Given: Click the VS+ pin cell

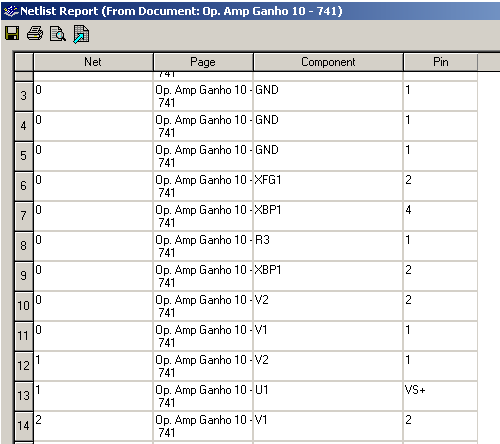Looking at the screenshot, I should 440,396.
